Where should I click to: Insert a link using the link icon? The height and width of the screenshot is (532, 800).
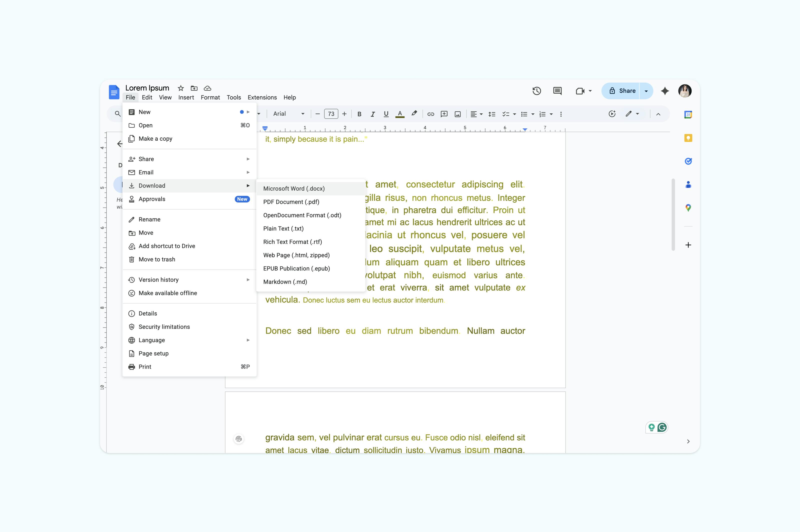click(430, 114)
